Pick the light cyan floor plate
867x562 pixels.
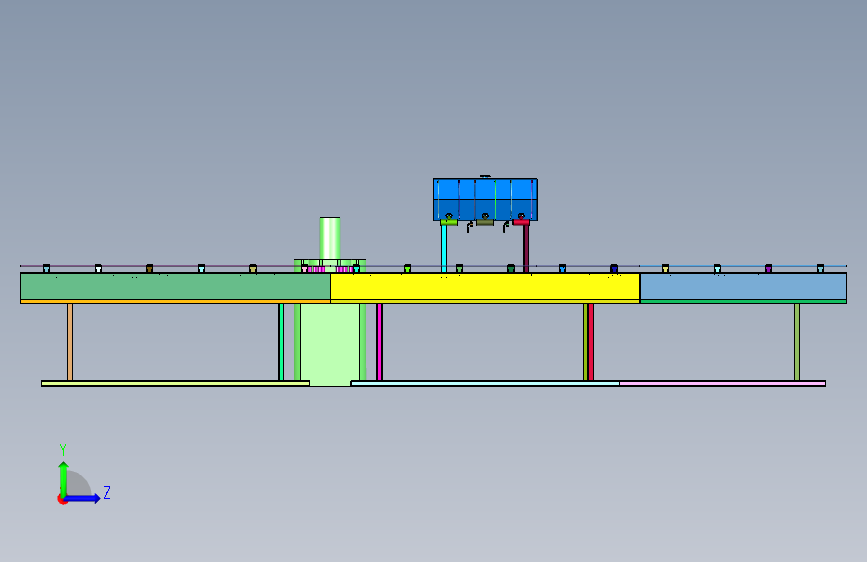click(485, 383)
